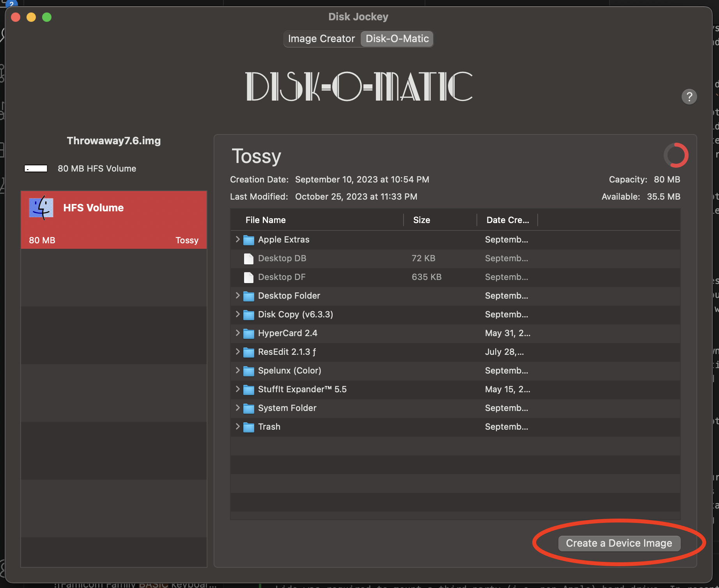
Task: Click the StuffIt Expander folder icon
Action: (x=249, y=390)
